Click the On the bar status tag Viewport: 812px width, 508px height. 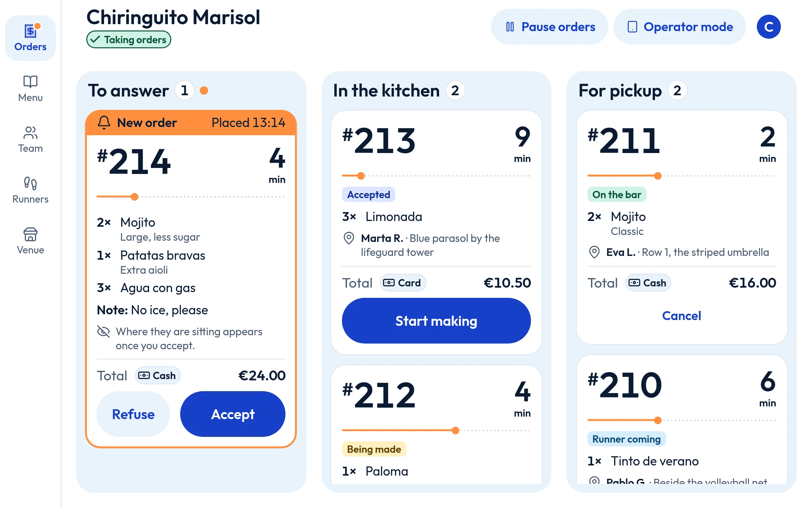617,194
